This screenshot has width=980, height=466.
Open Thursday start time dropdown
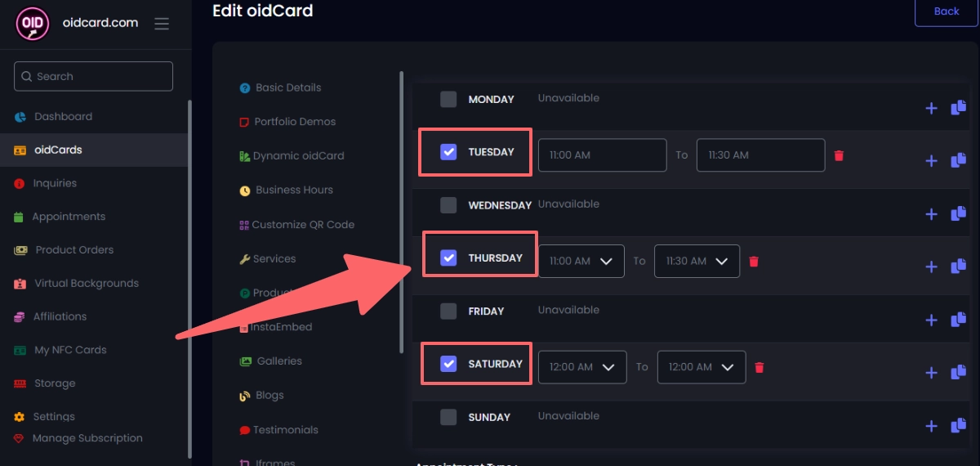pyautogui.click(x=581, y=261)
